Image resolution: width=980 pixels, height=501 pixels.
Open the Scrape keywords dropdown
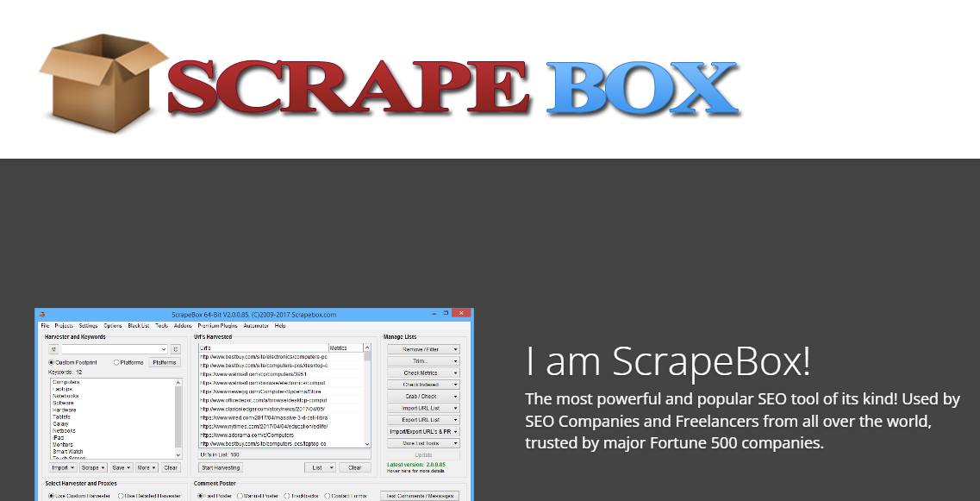[93, 467]
